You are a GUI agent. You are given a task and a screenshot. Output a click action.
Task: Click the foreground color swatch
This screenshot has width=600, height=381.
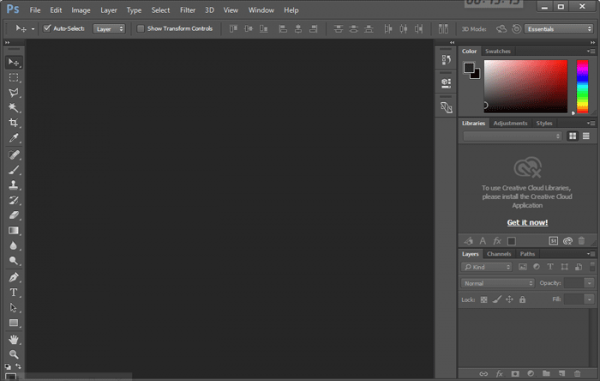(469, 68)
